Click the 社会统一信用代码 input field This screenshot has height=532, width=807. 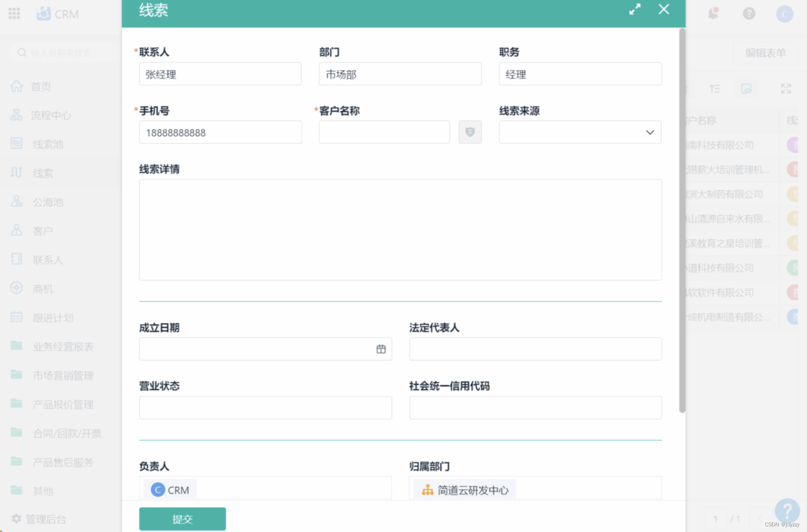pos(535,407)
